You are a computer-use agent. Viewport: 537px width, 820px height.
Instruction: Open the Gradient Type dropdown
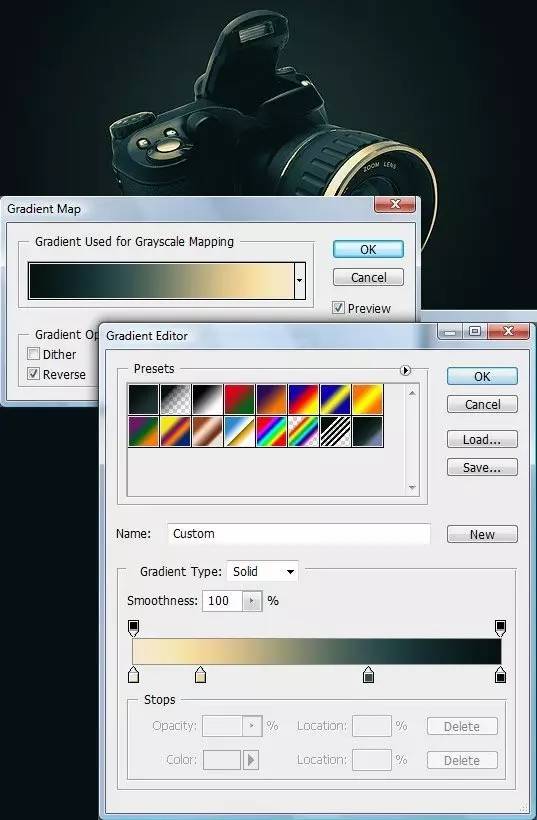pyautogui.click(x=262, y=571)
